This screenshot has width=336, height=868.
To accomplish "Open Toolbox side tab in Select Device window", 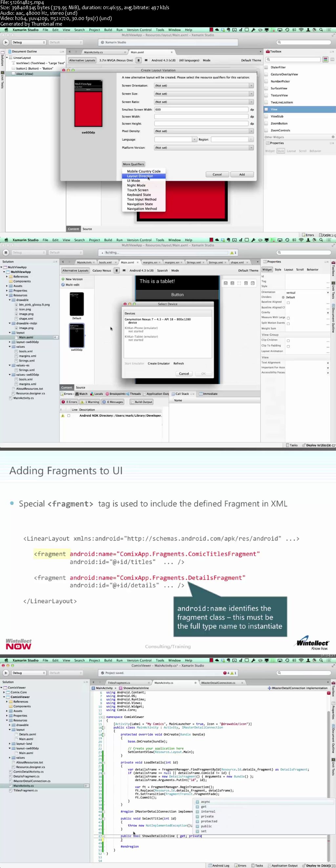I will tap(333, 269).
